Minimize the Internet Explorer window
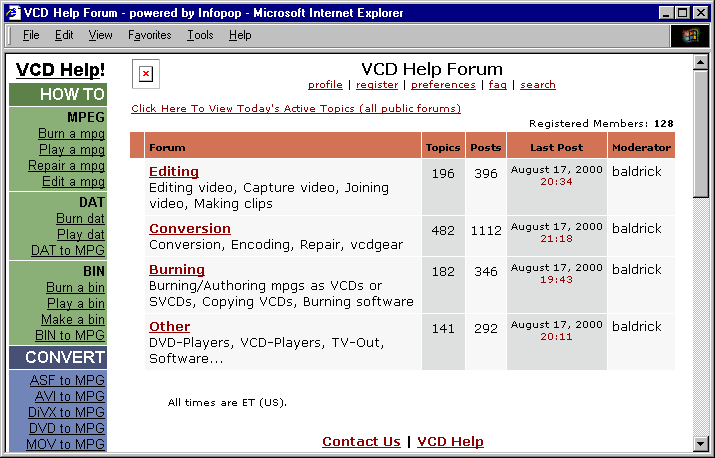This screenshot has width=715, height=458. tap(667, 13)
